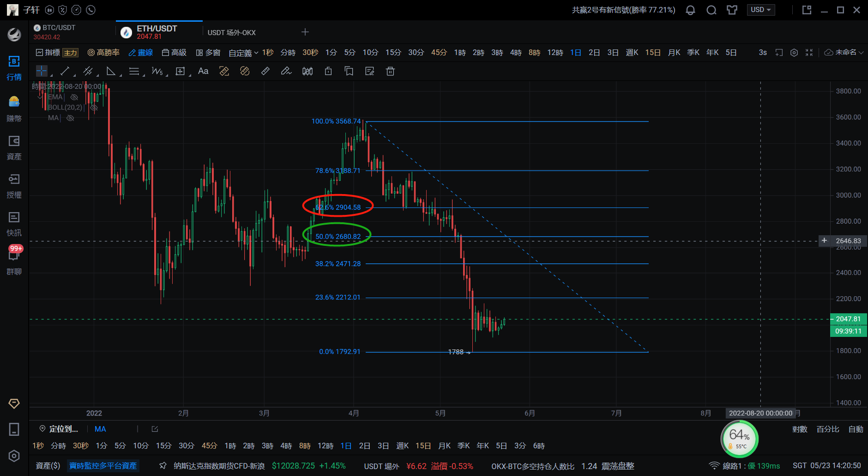Click the collapse fullscreen arrows icon
Image resolution: width=868 pixels, height=476 pixels.
coord(809,53)
